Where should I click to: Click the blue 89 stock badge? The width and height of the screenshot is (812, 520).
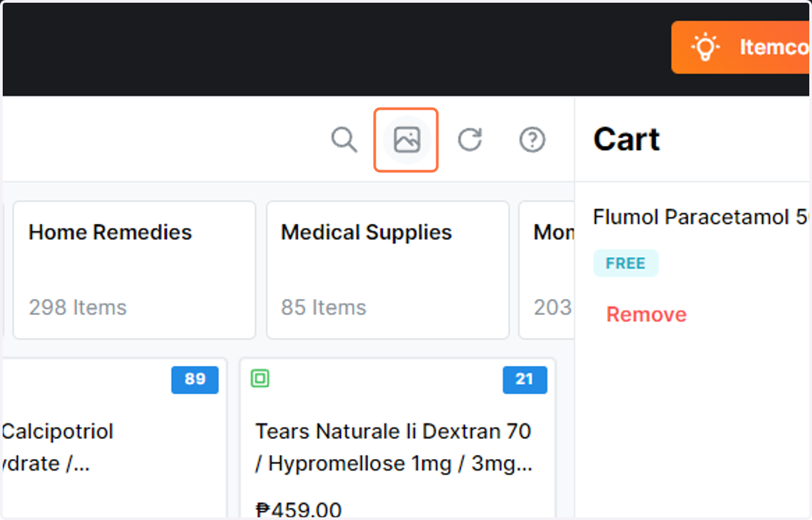pyautogui.click(x=195, y=379)
